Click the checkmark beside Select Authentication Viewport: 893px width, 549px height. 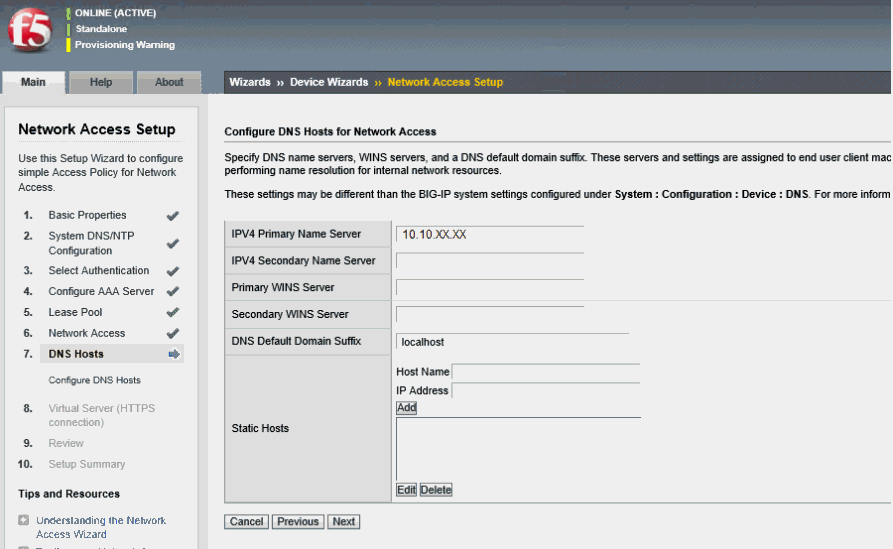(172, 271)
